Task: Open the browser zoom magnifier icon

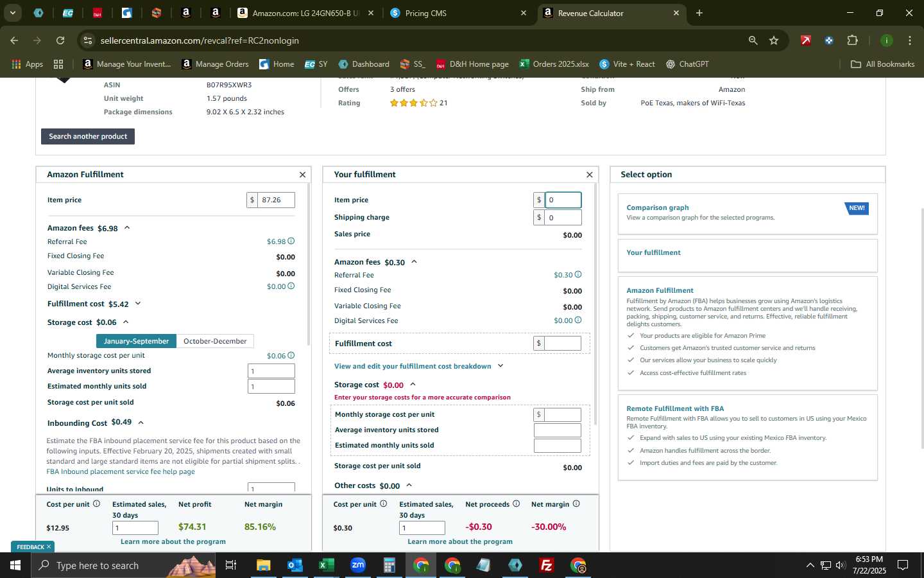Action: click(753, 40)
